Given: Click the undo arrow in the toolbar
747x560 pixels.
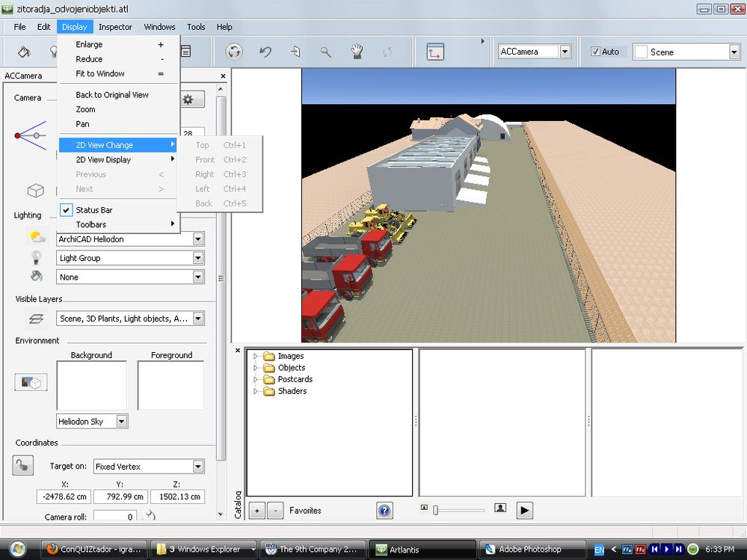Looking at the screenshot, I should 265,52.
